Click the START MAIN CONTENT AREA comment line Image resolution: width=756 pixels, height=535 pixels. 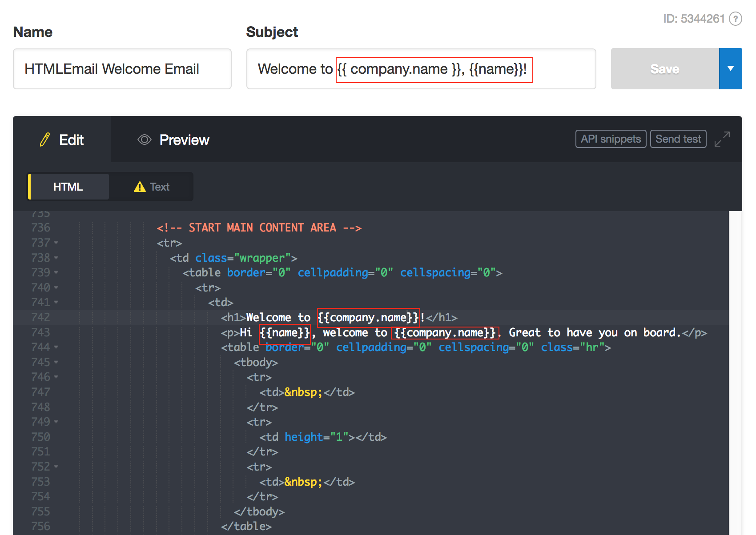click(259, 228)
